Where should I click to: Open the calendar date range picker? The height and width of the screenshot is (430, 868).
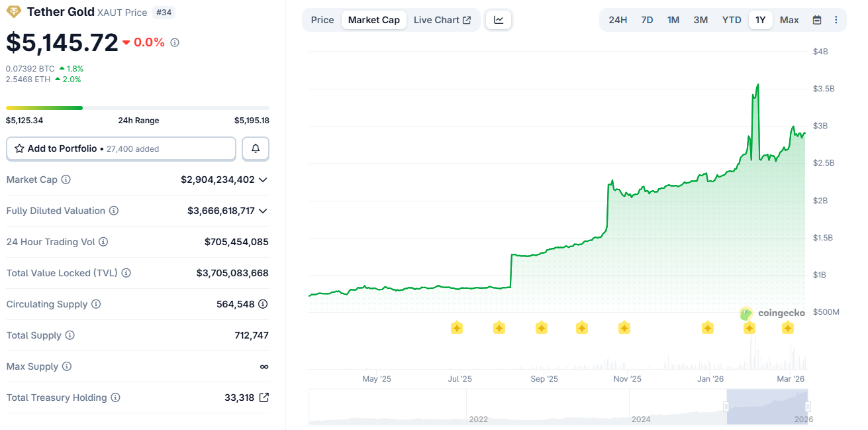tap(817, 20)
